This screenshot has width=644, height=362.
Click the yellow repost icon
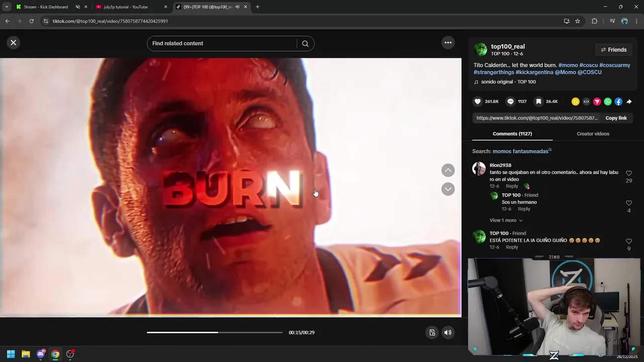pyautogui.click(x=576, y=102)
